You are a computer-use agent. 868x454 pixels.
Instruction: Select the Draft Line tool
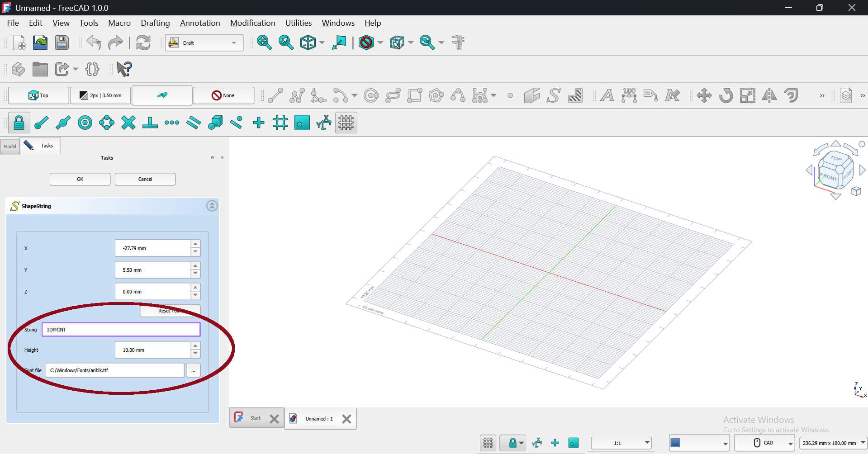[275, 95]
